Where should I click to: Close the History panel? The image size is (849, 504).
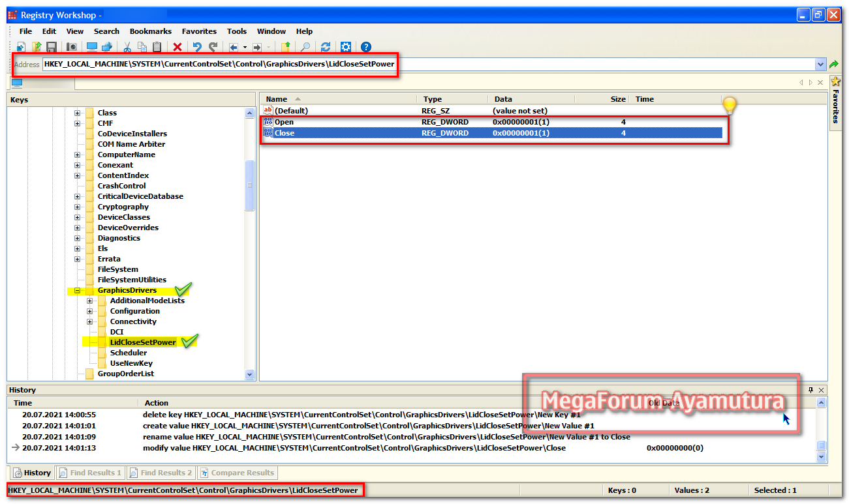(822, 390)
